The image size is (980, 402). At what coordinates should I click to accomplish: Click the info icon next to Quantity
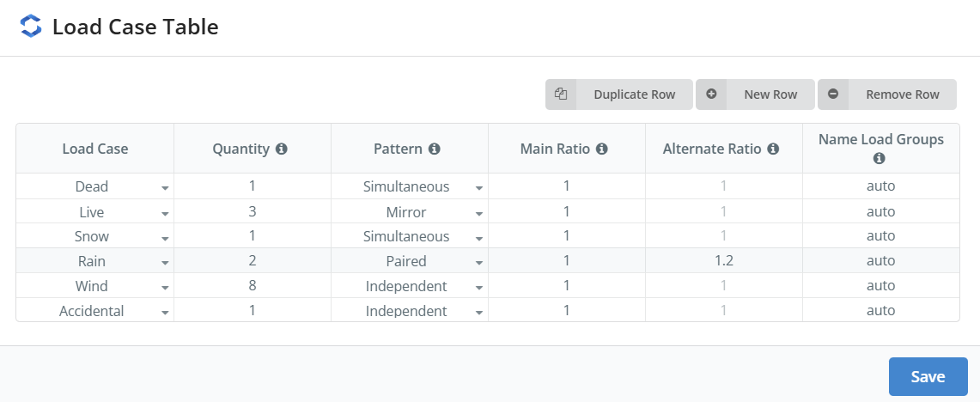coord(282,149)
